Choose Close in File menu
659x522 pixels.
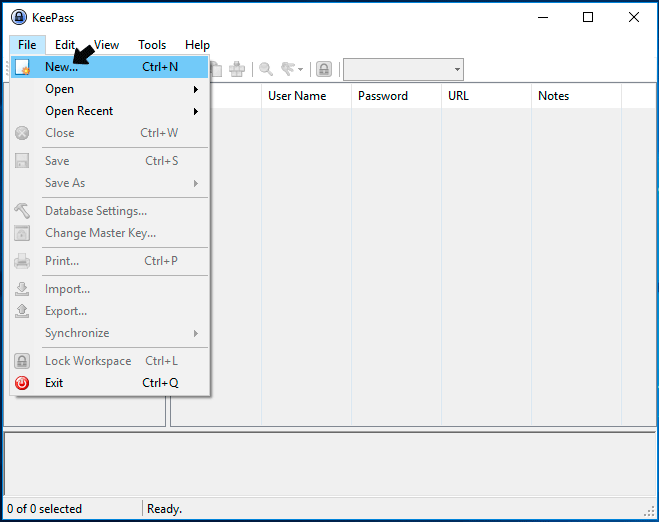click(110, 133)
